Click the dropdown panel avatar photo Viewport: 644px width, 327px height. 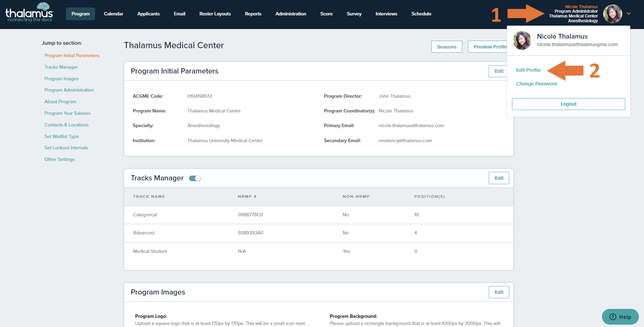pyautogui.click(x=522, y=40)
